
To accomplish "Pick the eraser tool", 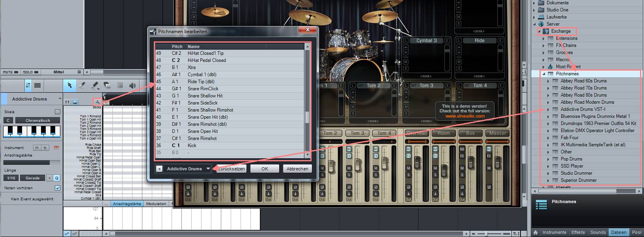I will [107, 85].
